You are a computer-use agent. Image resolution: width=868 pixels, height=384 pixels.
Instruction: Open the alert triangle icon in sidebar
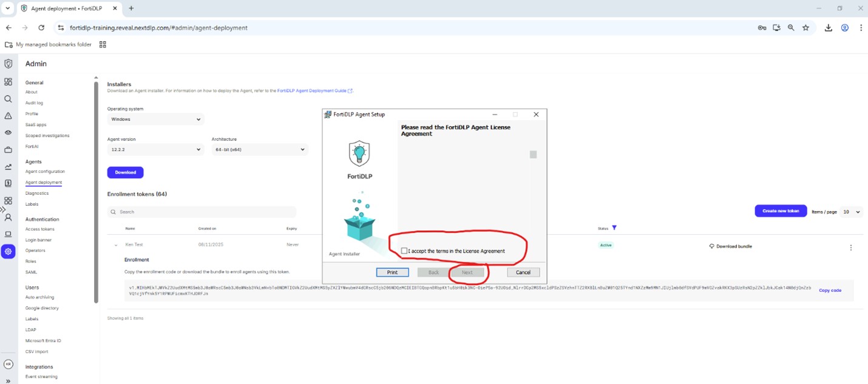click(8, 116)
